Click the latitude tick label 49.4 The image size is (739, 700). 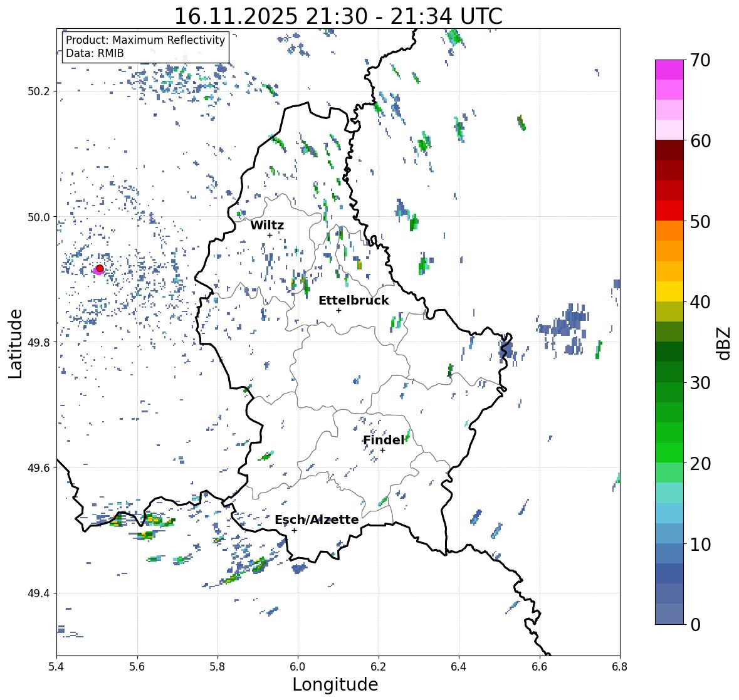[x=39, y=593]
